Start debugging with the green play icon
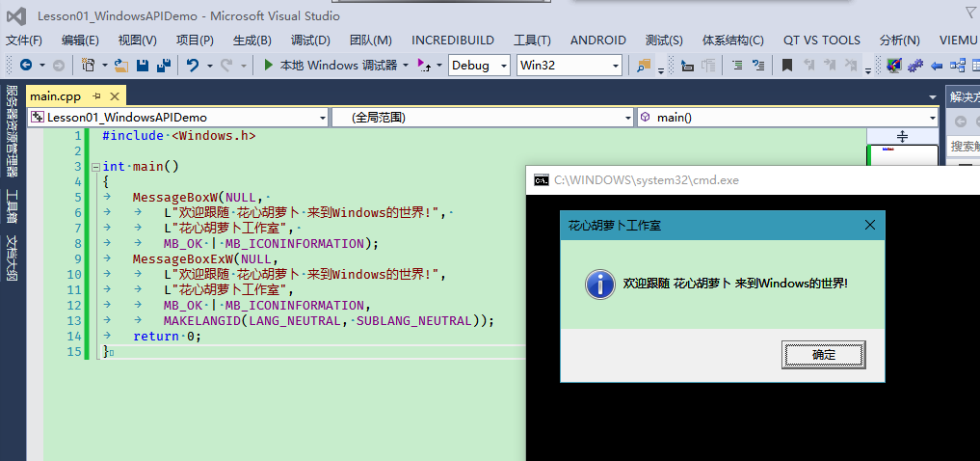 click(269, 65)
